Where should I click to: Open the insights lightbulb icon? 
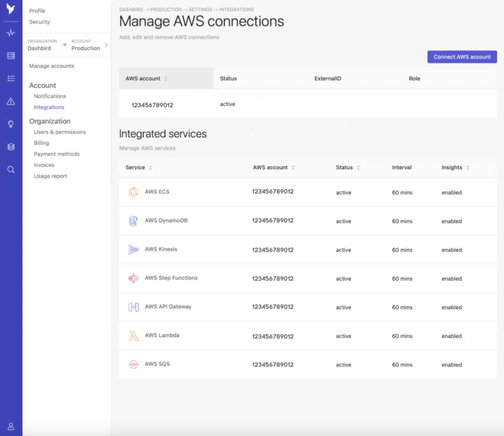11,124
